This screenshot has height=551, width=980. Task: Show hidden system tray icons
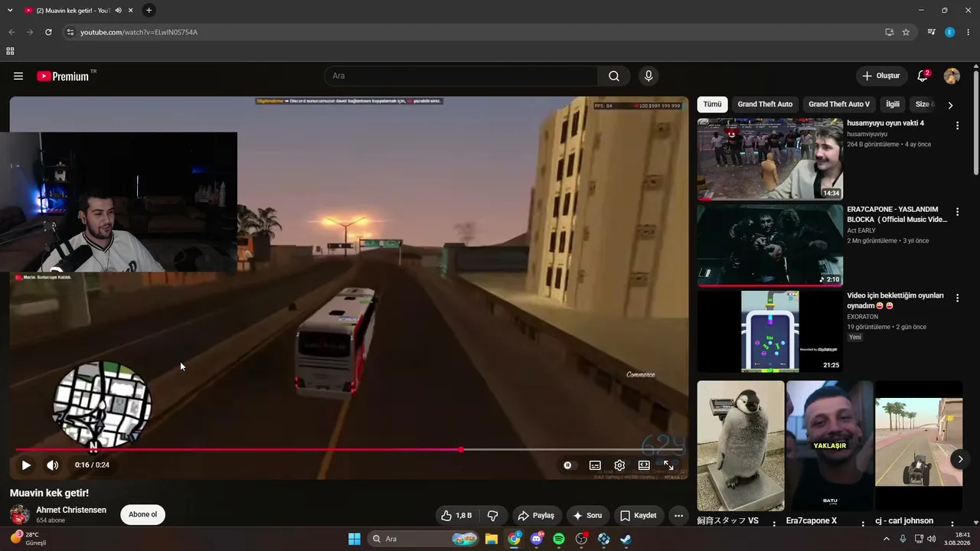click(x=887, y=539)
